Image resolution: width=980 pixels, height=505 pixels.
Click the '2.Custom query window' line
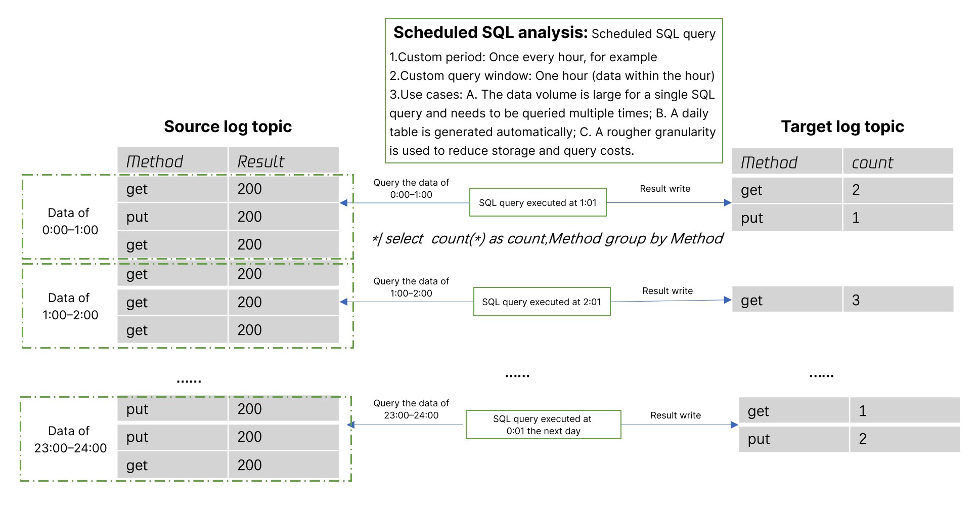[552, 75]
